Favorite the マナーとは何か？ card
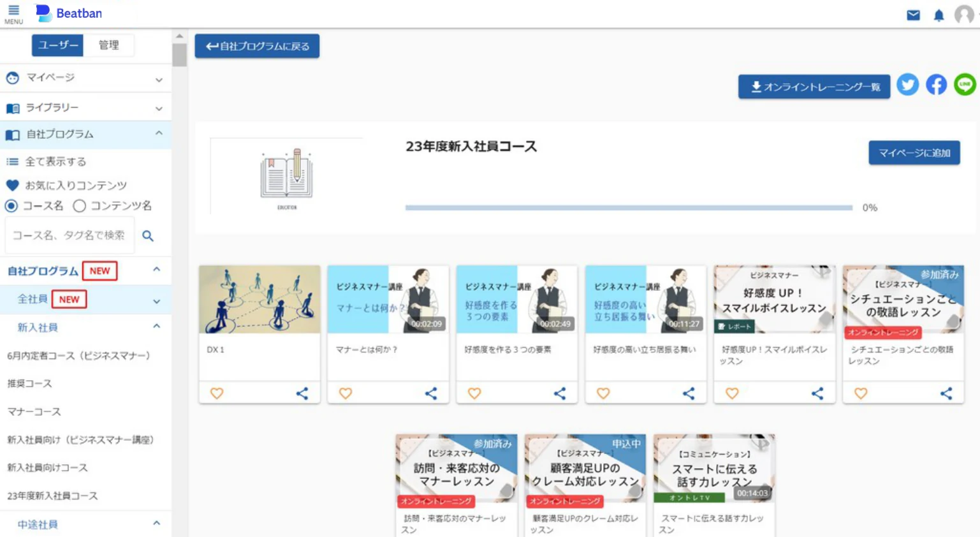This screenshot has height=537, width=980. [346, 394]
